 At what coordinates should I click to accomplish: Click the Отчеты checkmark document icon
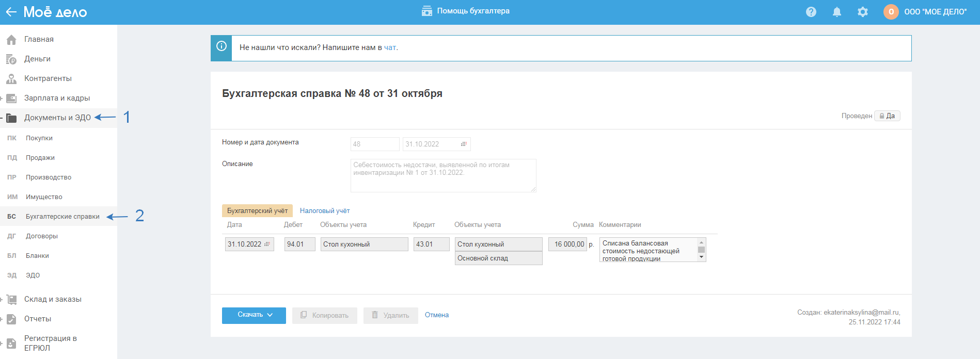pyautogui.click(x=11, y=319)
